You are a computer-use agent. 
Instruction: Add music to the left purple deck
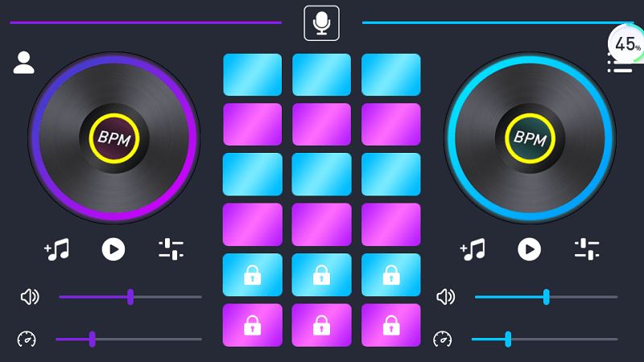[56, 249]
